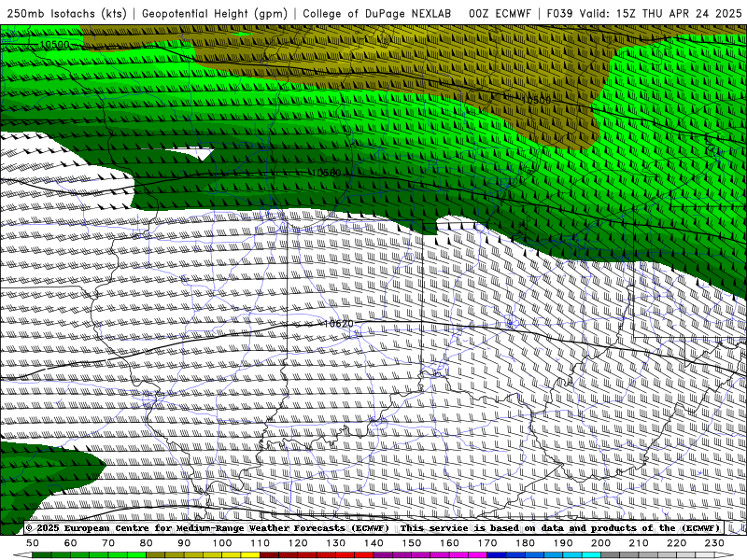Click the 10500 contour label on bright green shading
747x560 pixels.
click(54, 45)
